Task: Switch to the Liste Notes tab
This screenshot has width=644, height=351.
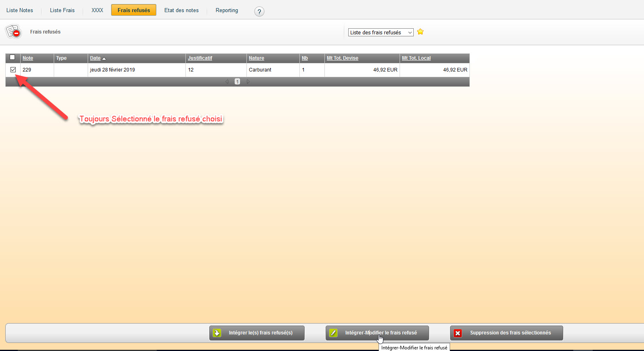Action: point(20,11)
